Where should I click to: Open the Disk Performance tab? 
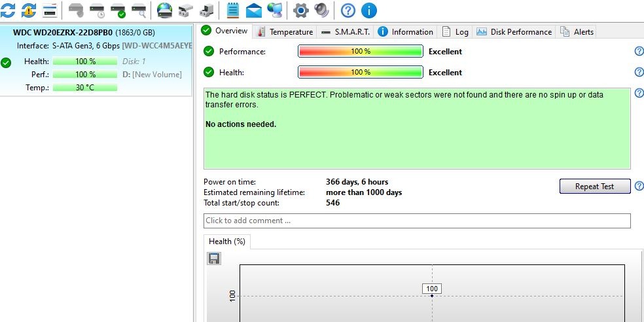pyautogui.click(x=515, y=31)
